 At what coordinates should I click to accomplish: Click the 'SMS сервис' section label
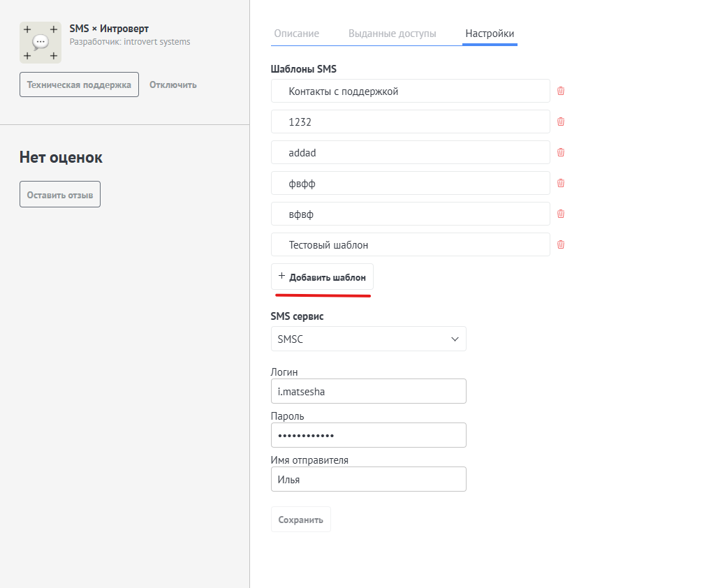point(297,316)
